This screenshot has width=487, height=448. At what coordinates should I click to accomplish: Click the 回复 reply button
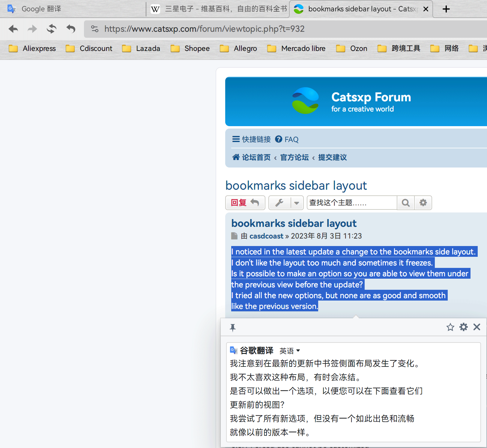pos(245,203)
